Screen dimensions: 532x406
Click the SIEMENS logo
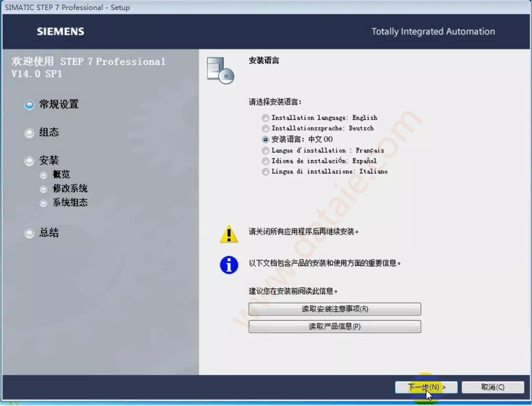pyautogui.click(x=61, y=31)
